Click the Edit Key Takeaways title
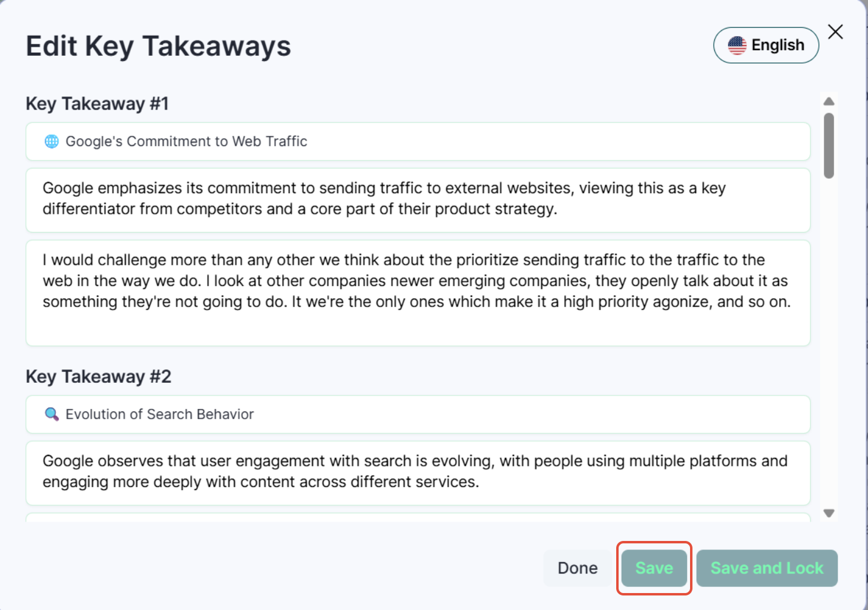 pyautogui.click(x=158, y=47)
